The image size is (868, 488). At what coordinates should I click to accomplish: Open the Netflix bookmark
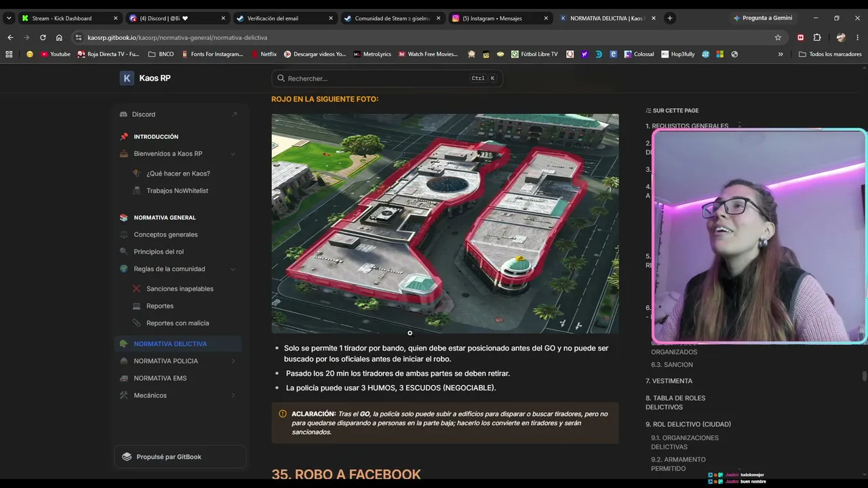pyautogui.click(x=264, y=54)
